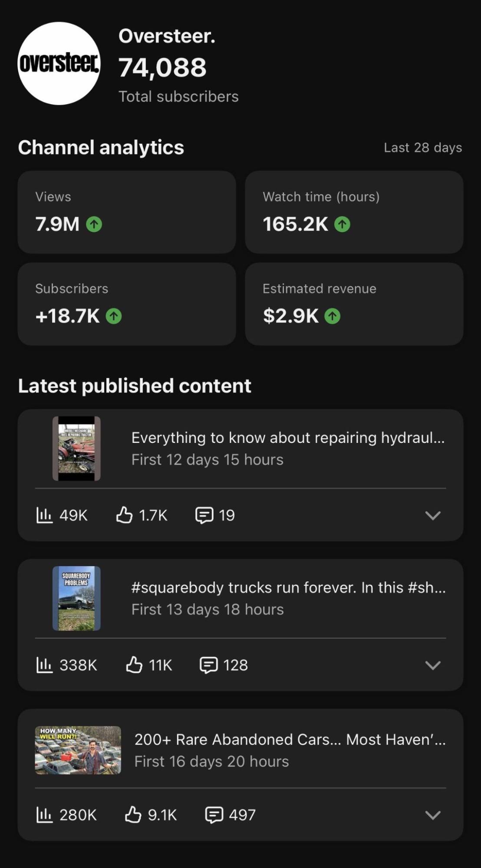Click the bar-chart icon showing 338K views
Image resolution: width=481 pixels, height=868 pixels.
[x=44, y=665]
